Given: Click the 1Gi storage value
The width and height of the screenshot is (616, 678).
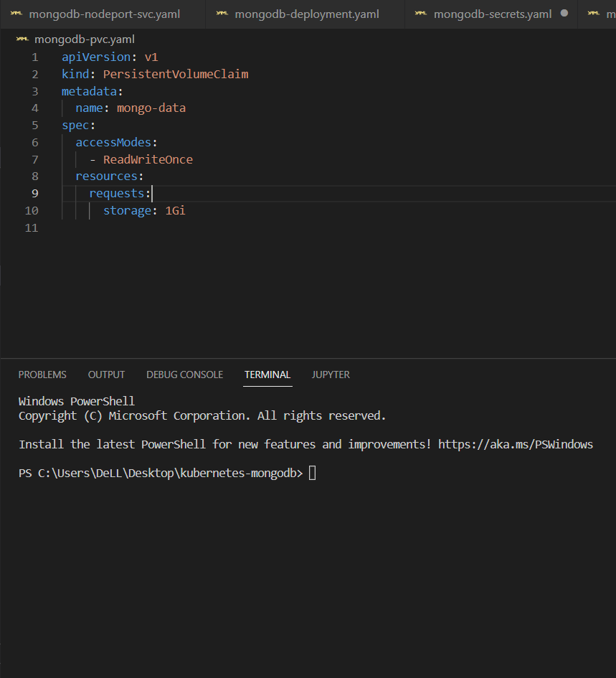Looking at the screenshot, I should 175,210.
